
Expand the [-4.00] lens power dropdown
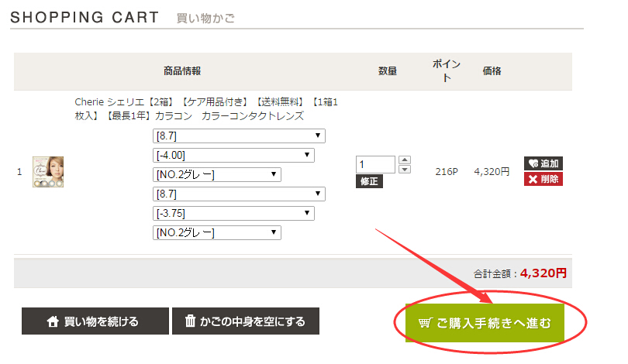pyautogui.click(x=233, y=156)
